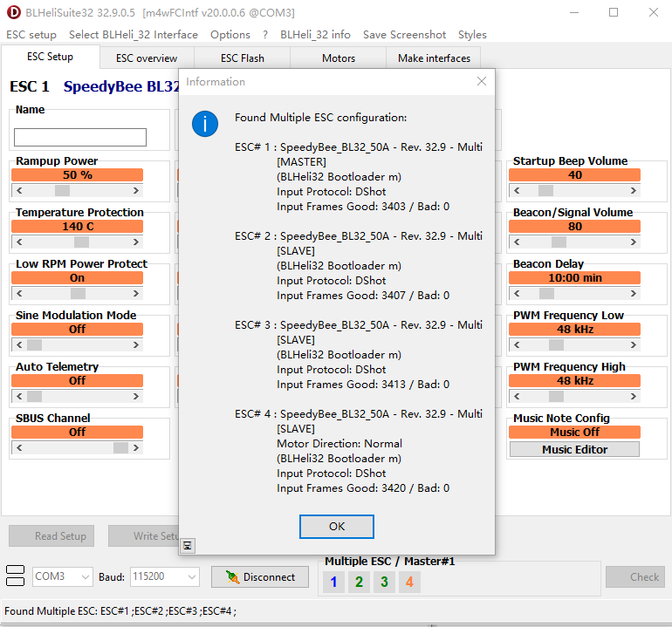
Task: Click the PWM Frequency Low slider thumb
Action: (556, 344)
